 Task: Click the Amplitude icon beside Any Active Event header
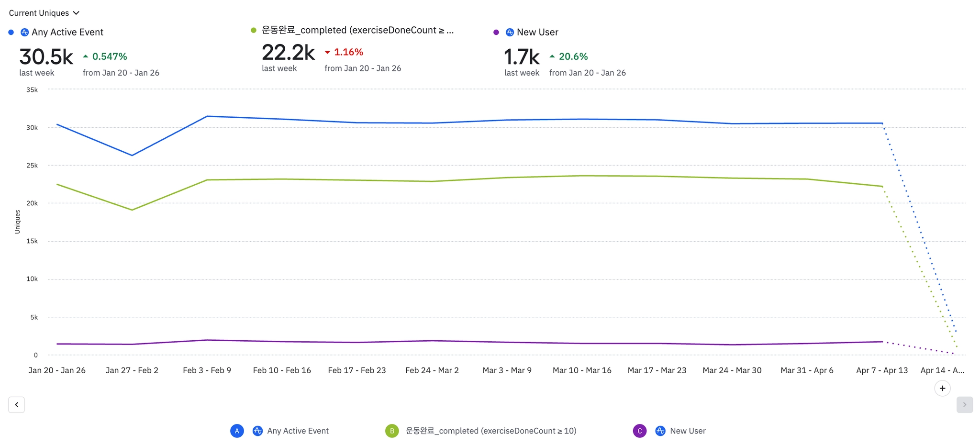24,33
